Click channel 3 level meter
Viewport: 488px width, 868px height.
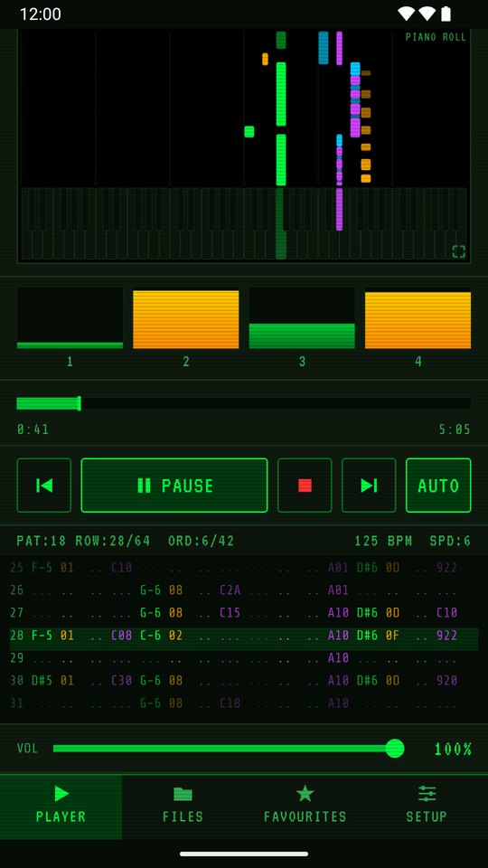click(302, 317)
